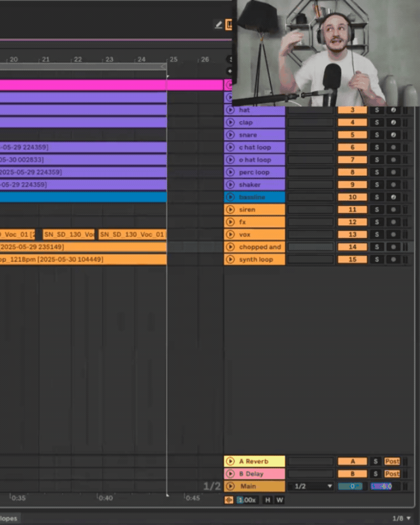Click the B Delay return play icon
Image resolution: width=420 pixels, height=525 pixels.
coord(230,474)
